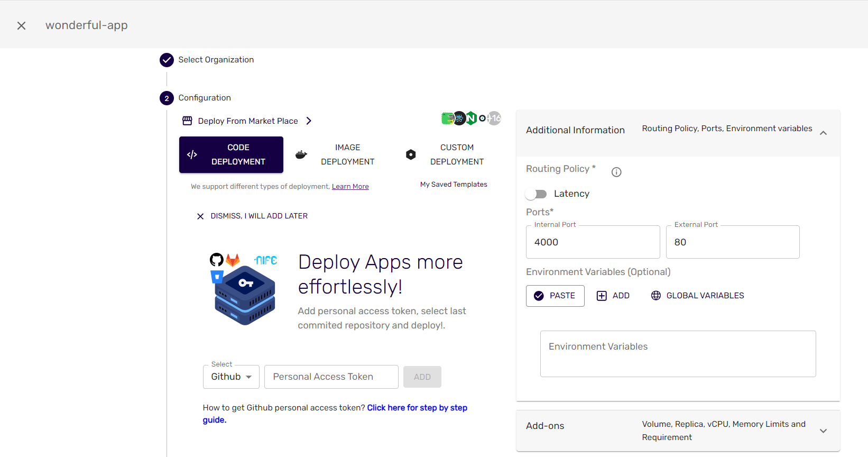Open My Saved Templates
The image size is (868, 457).
[454, 185]
